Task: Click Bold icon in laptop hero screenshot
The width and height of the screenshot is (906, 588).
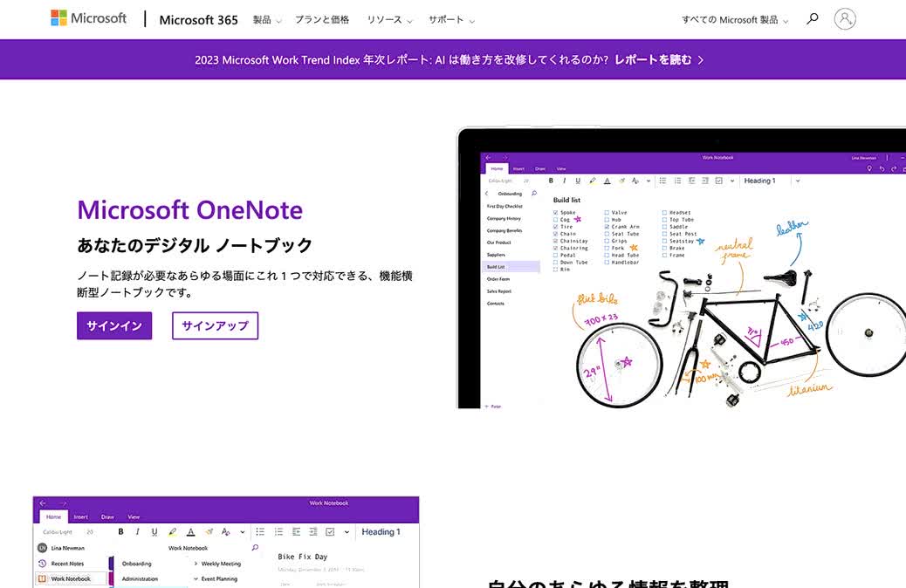Action: coord(551,181)
